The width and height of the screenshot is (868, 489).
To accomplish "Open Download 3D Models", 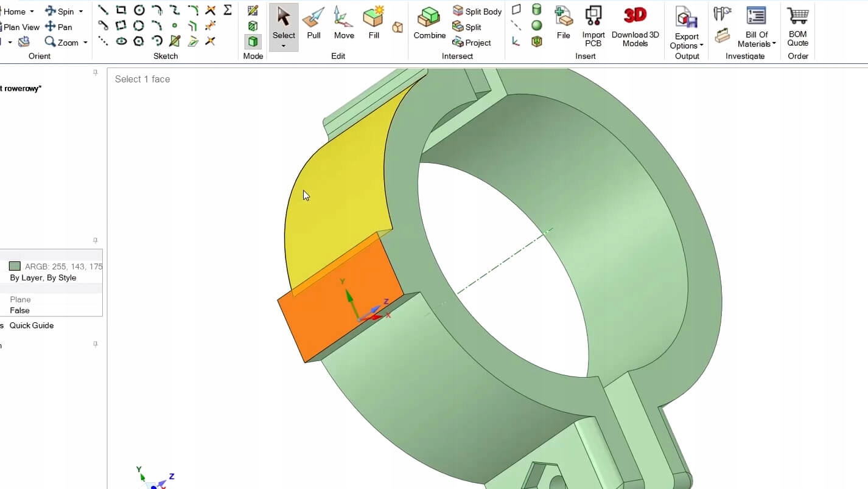I will pos(635,27).
